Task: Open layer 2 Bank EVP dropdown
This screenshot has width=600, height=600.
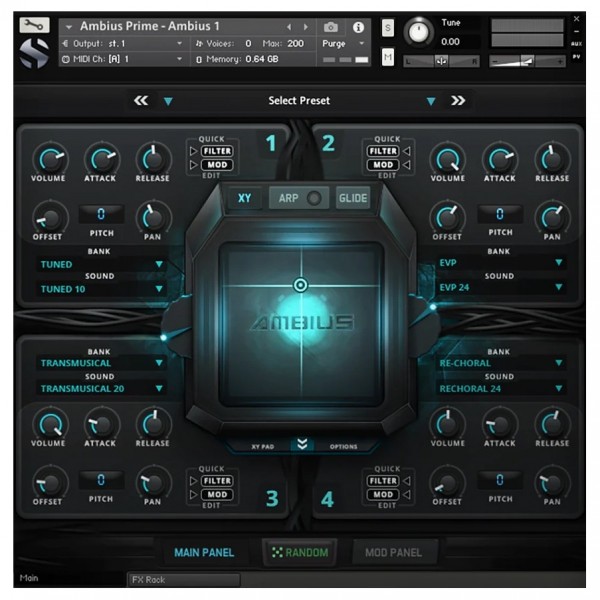Action: (x=501, y=263)
